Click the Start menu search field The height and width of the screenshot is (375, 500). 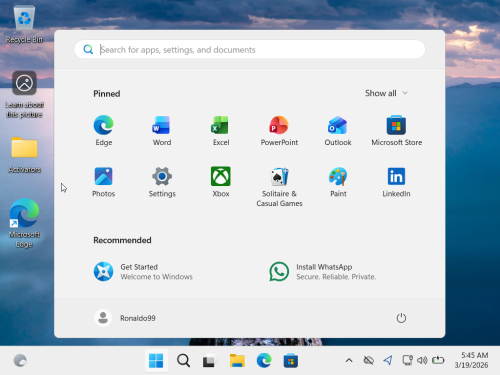(250, 50)
